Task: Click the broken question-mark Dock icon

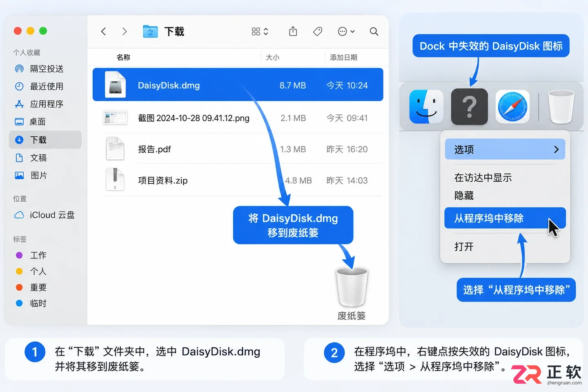Action: (x=470, y=107)
